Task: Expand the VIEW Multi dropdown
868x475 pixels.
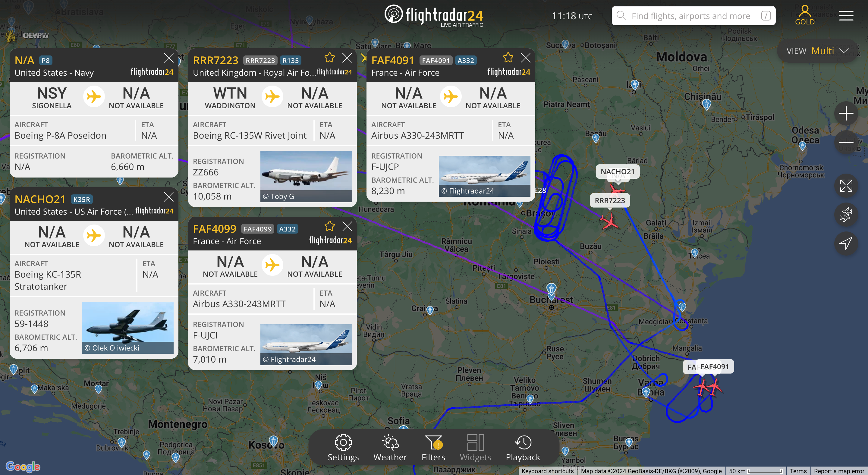Action: coord(817,51)
